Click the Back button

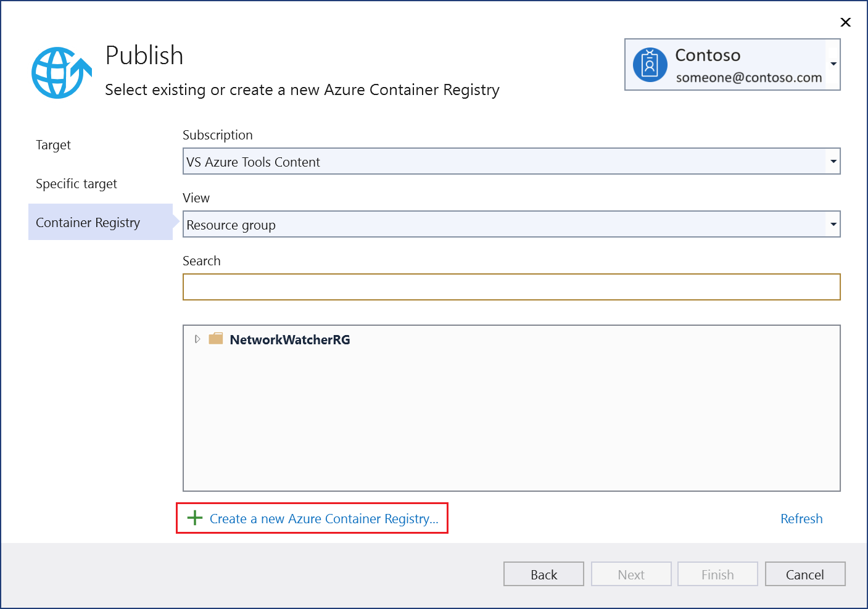point(543,574)
